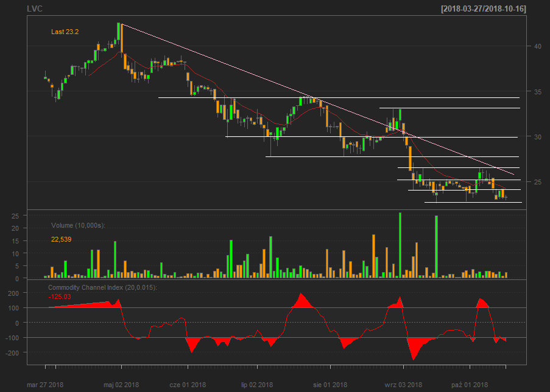Click the price axis label 40
This screenshot has width=550, height=392.
click(x=537, y=46)
